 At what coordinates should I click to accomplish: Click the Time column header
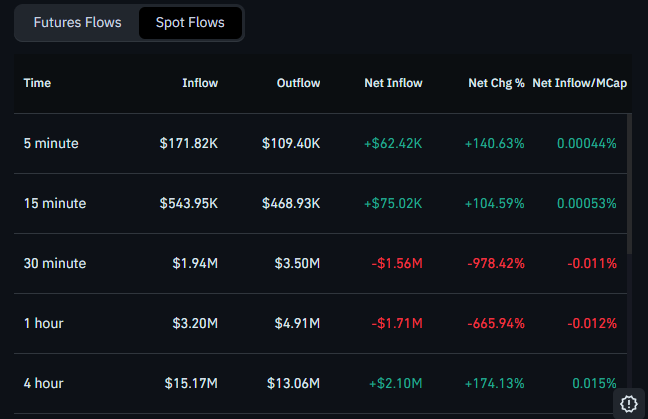click(x=37, y=83)
